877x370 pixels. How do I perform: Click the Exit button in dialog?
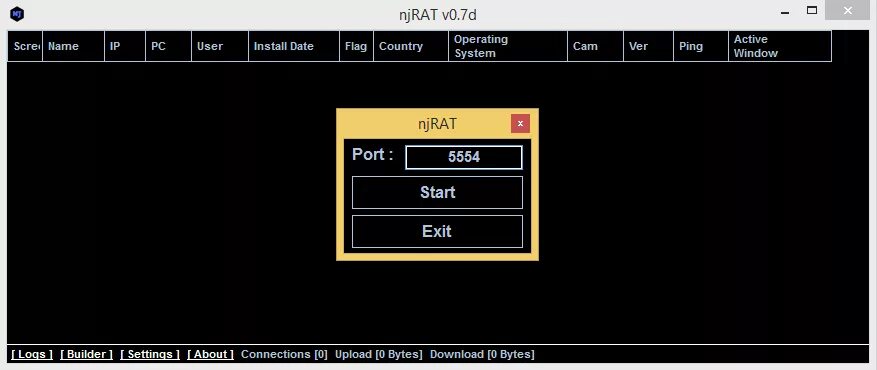tap(437, 231)
